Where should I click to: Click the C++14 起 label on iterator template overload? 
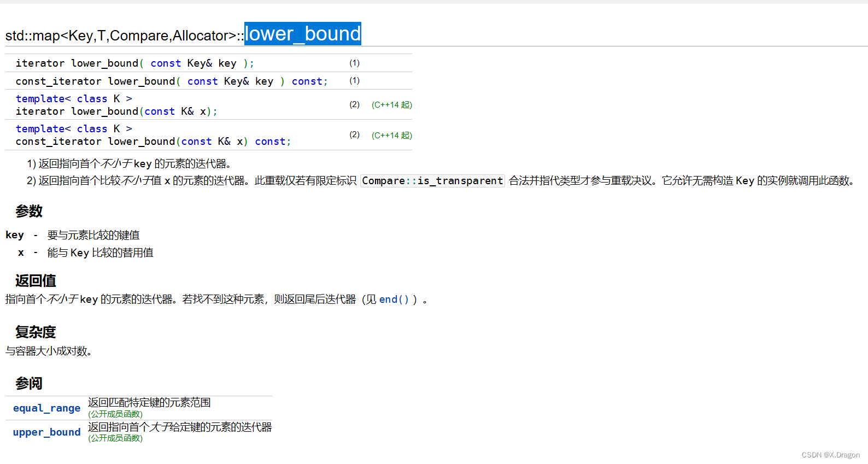[x=392, y=105]
